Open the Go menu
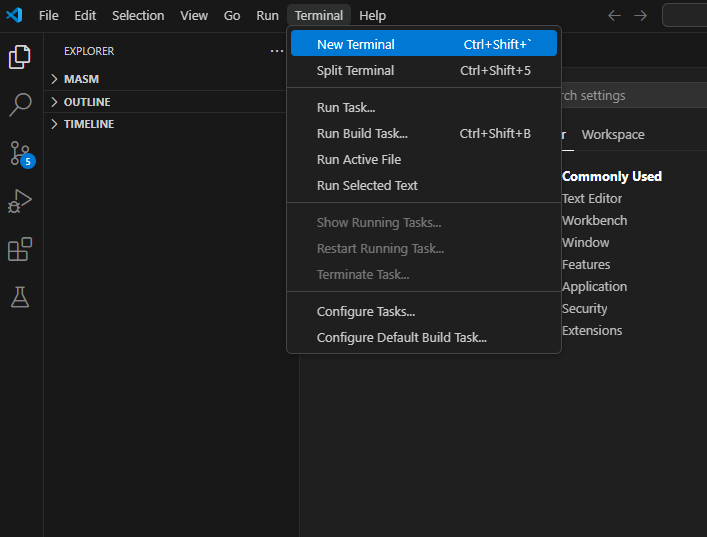Image resolution: width=707 pixels, height=537 pixels. (x=232, y=16)
